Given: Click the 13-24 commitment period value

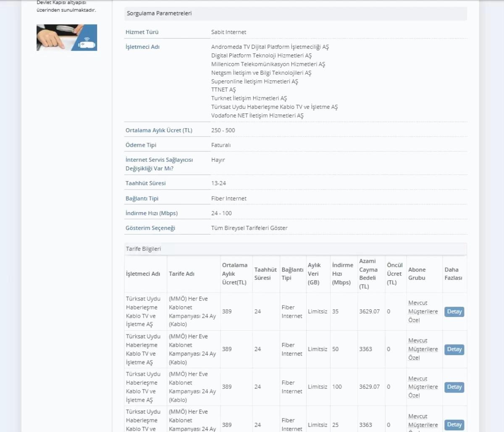Looking at the screenshot, I should (218, 183).
